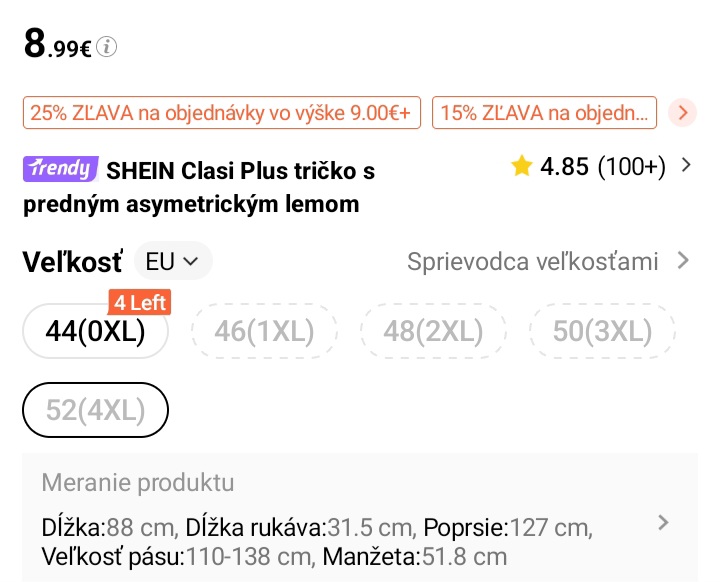Image resolution: width=720 pixels, height=582 pixels.
Task: Tap the 15% ZĽAVA coupon
Action: 544,112
